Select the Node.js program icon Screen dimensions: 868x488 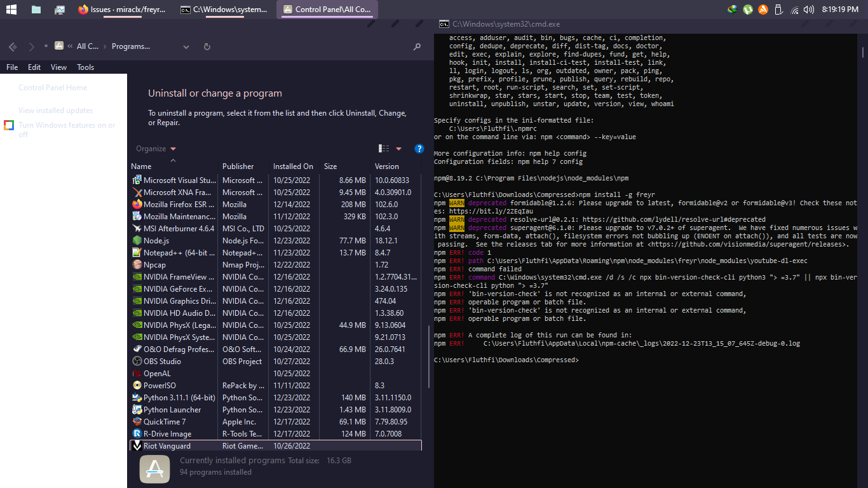click(137, 240)
